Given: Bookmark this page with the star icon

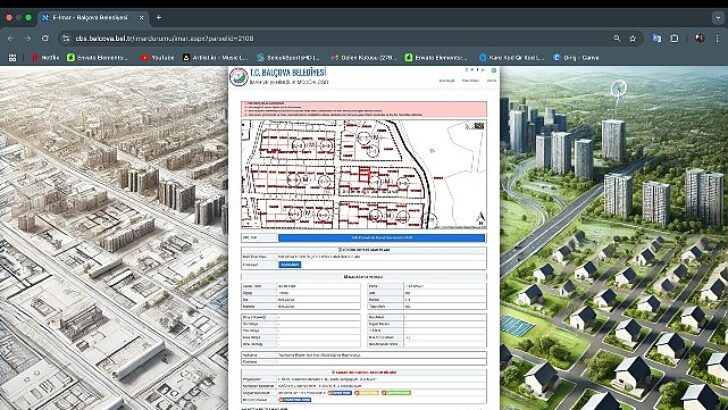Looking at the screenshot, I should [x=633, y=38].
